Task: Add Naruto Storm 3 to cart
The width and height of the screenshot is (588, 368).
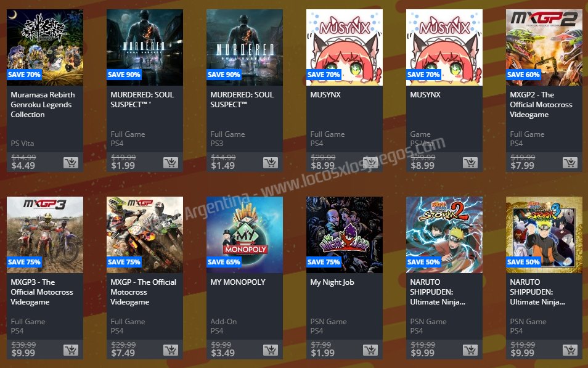Action: pos(570,350)
